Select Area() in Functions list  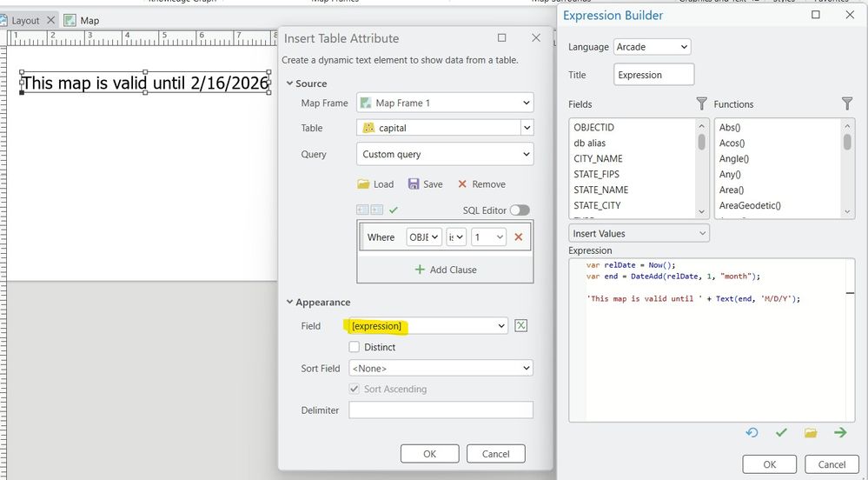point(732,190)
